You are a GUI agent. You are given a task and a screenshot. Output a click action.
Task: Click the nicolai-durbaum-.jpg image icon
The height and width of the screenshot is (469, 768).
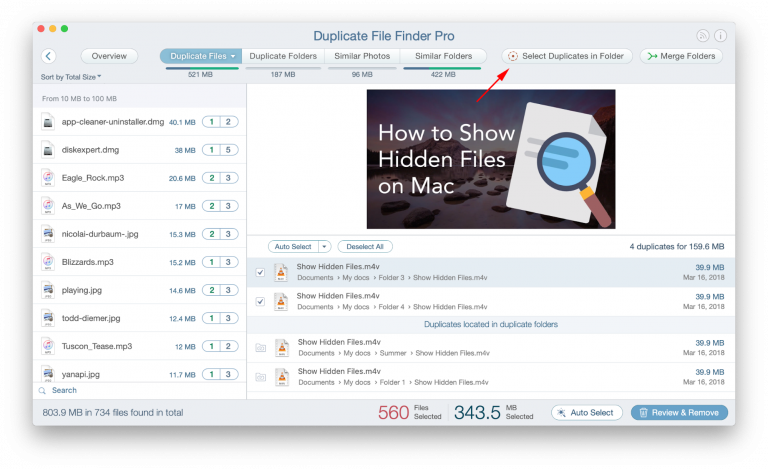pos(48,234)
